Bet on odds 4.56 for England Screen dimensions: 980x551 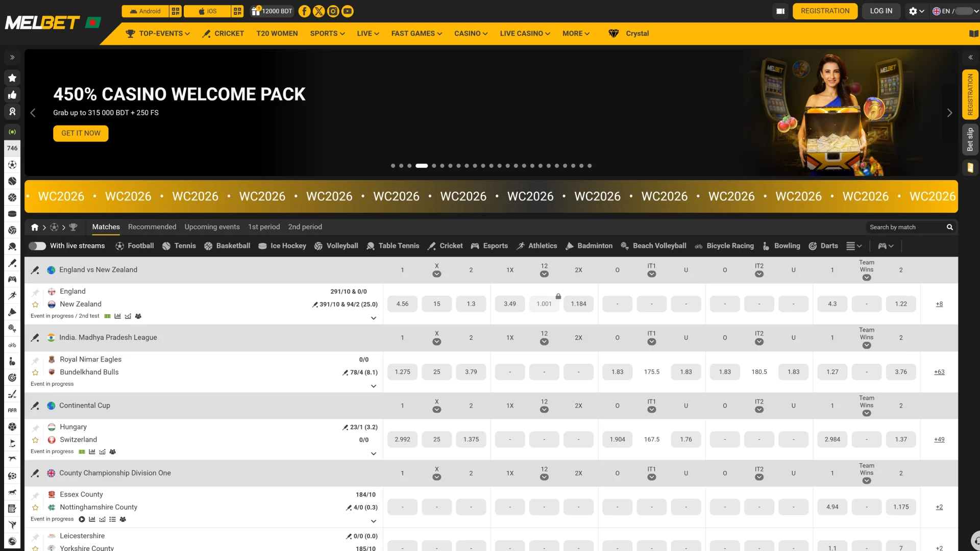point(402,305)
